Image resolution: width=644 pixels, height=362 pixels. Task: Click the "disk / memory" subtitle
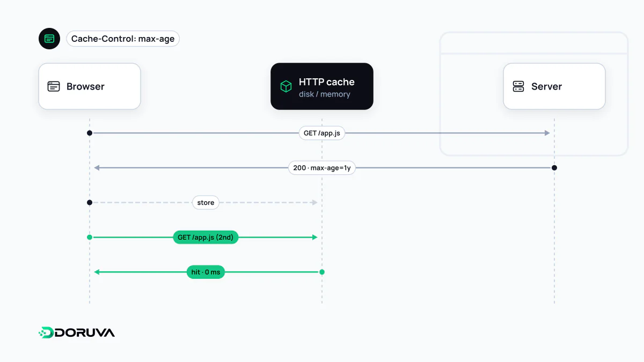click(x=325, y=94)
